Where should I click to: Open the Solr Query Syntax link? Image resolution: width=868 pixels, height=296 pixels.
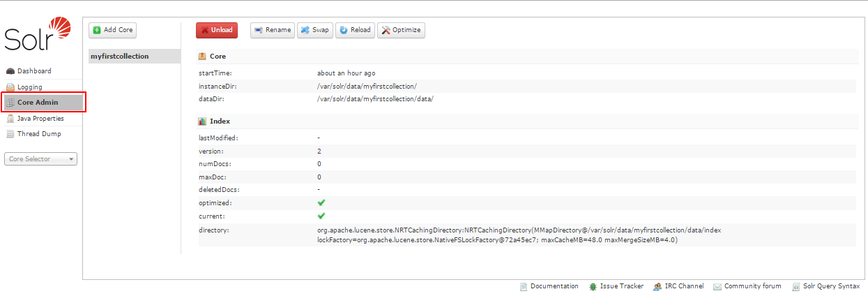(831, 286)
